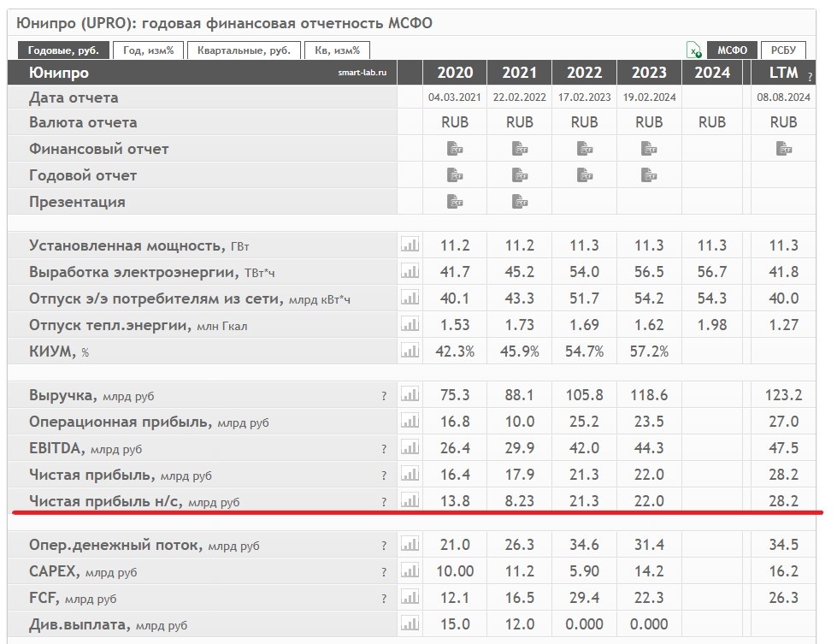
Task: Open help next to LTM header
Action: [810, 77]
